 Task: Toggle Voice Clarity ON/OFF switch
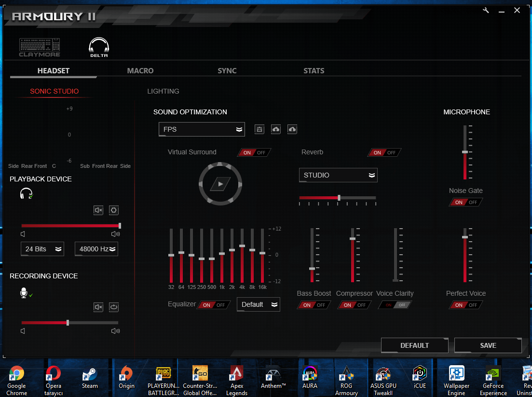pos(395,305)
